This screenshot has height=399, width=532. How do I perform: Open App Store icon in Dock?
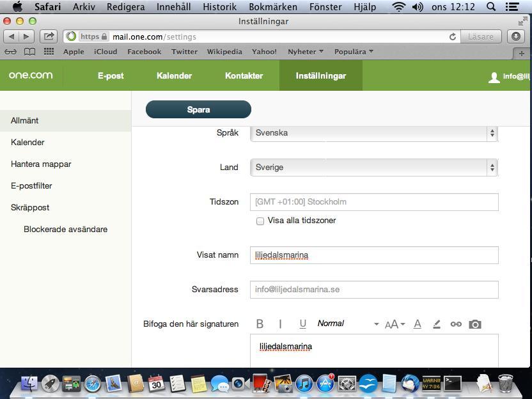325,384
